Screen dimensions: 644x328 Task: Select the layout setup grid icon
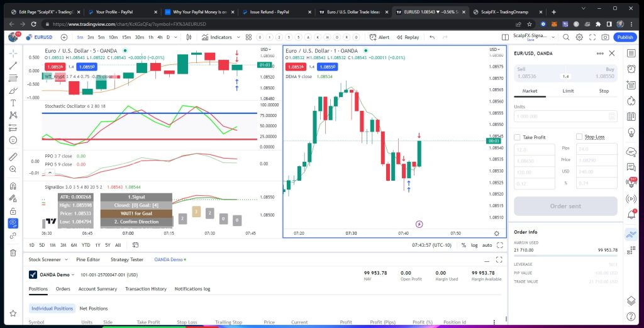(504, 37)
